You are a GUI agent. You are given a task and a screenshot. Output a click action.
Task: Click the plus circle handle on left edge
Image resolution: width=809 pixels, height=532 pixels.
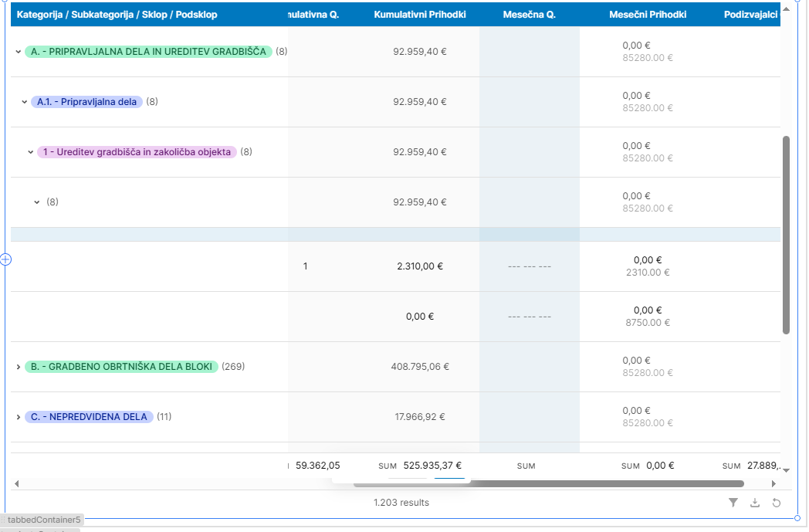[x=6, y=259]
